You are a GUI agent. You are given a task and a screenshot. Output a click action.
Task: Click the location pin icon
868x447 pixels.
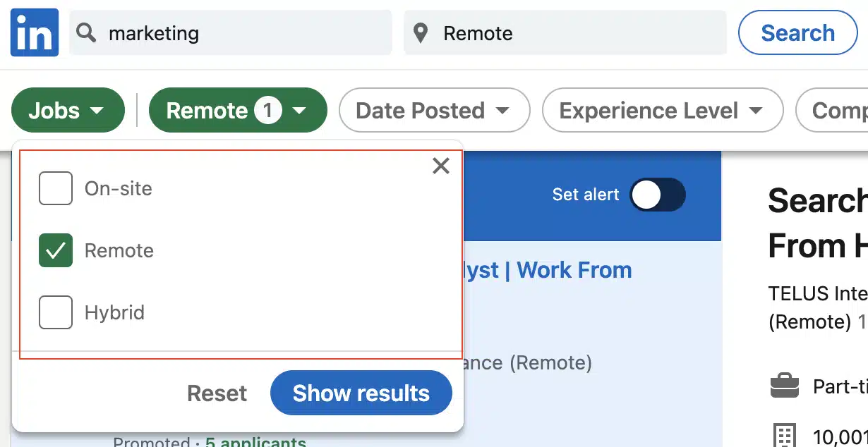(x=421, y=32)
